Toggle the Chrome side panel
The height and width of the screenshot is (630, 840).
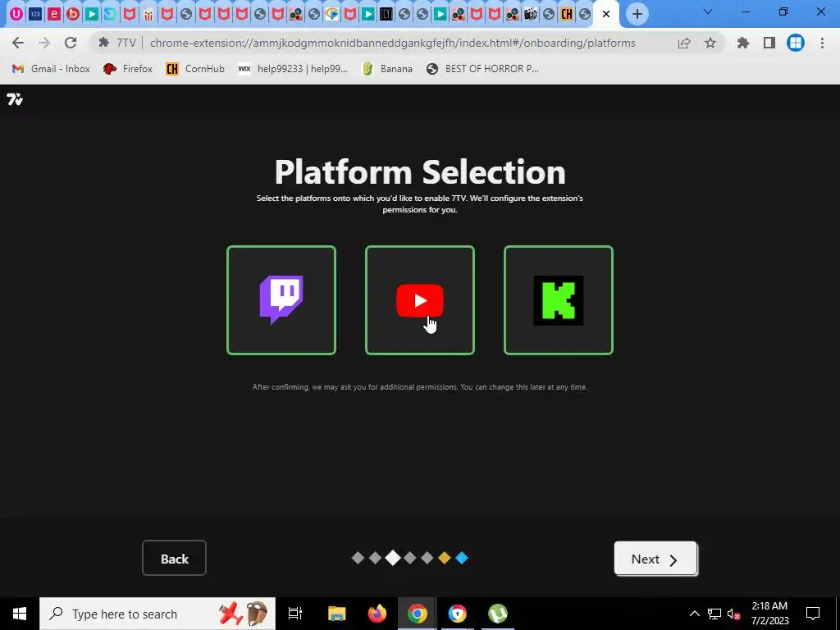769,43
